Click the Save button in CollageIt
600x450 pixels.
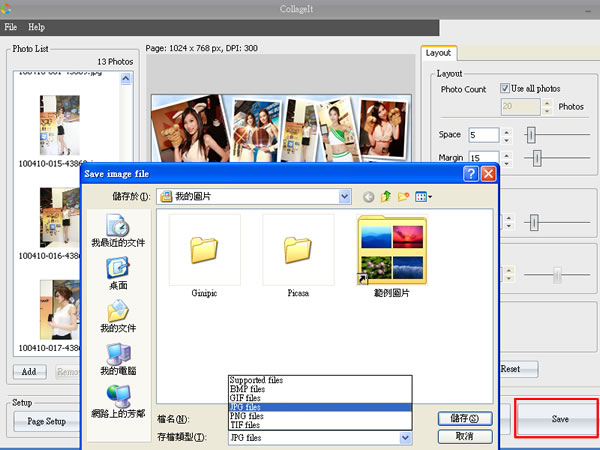557,418
